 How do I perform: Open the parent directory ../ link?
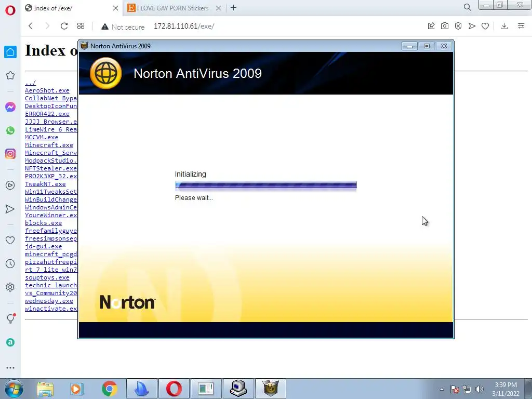click(x=30, y=83)
